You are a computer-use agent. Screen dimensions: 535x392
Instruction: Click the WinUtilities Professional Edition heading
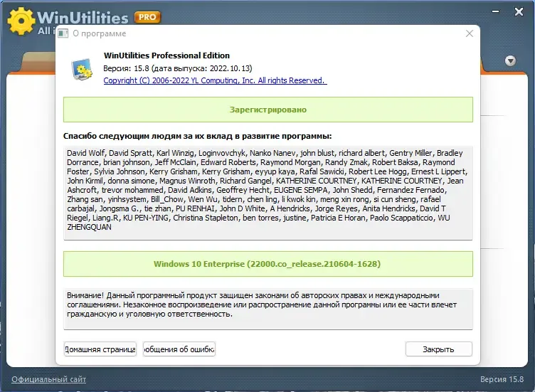tap(166, 55)
